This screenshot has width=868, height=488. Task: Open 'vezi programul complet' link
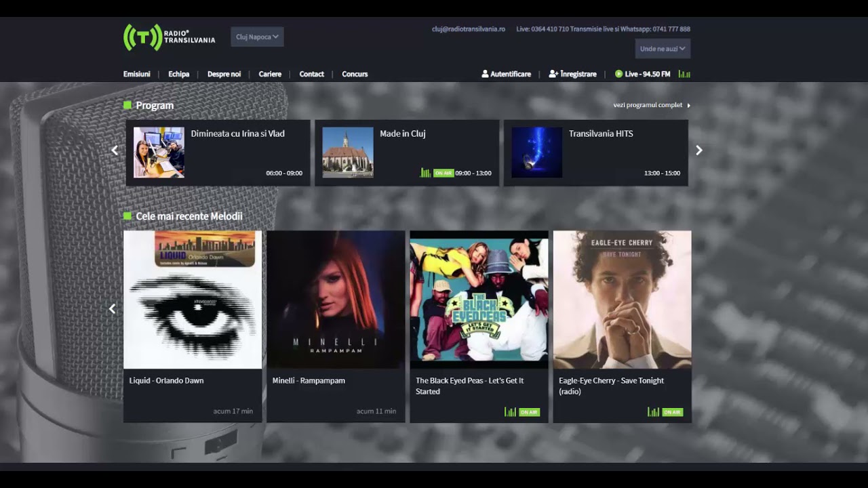[652, 105]
